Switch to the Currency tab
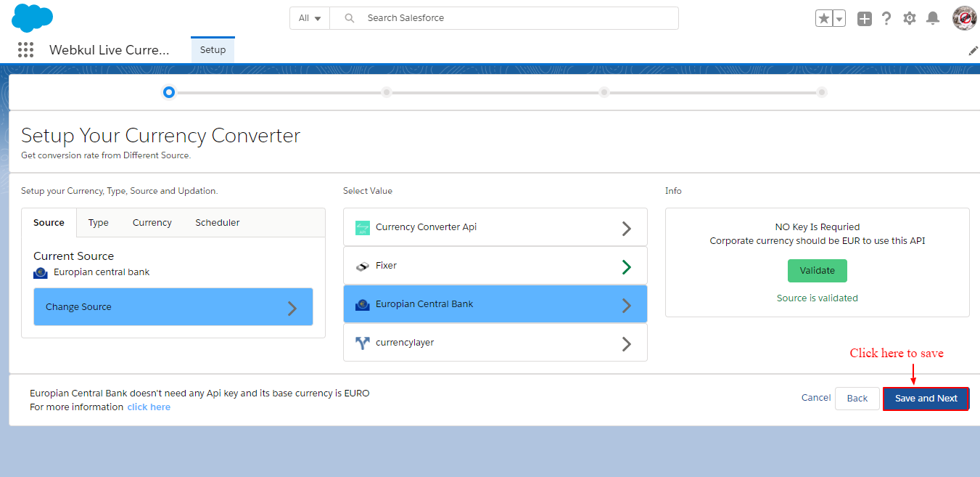The height and width of the screenshot is (477, 980). 152,222
